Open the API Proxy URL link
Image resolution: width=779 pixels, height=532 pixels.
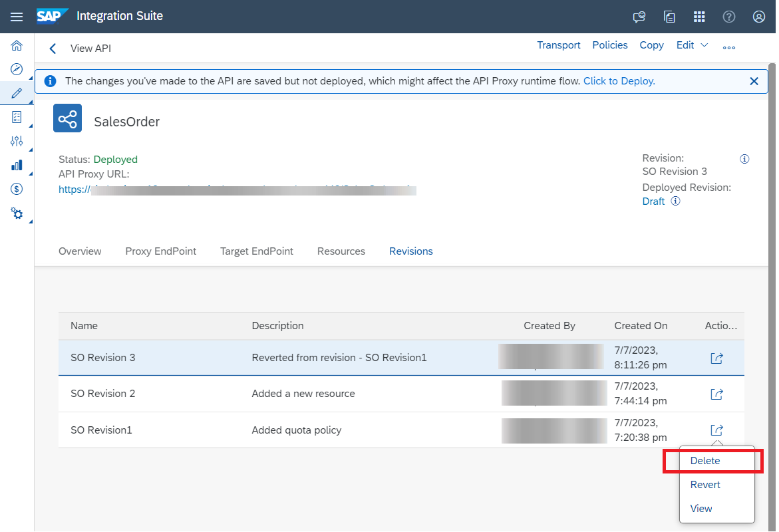pyautogui.click(x=237, y=190)
